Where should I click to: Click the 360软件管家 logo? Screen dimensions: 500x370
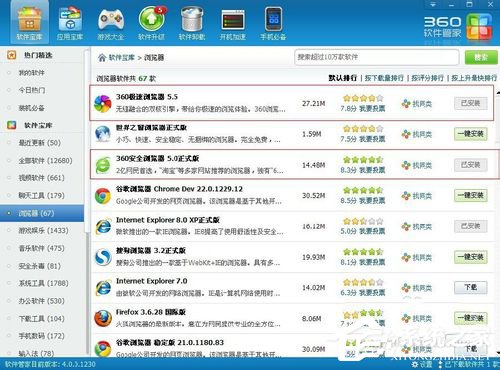click(x=458, y=27)
